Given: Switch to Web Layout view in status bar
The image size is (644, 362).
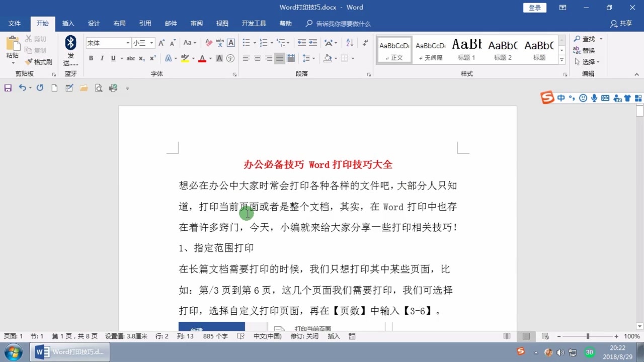Looking at the screenshot, I should 545,336.
